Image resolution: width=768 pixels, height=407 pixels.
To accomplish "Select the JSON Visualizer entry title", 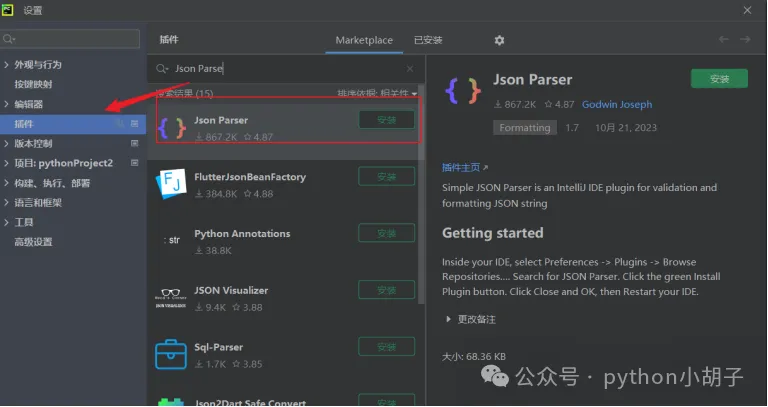I will coord(231,290).
